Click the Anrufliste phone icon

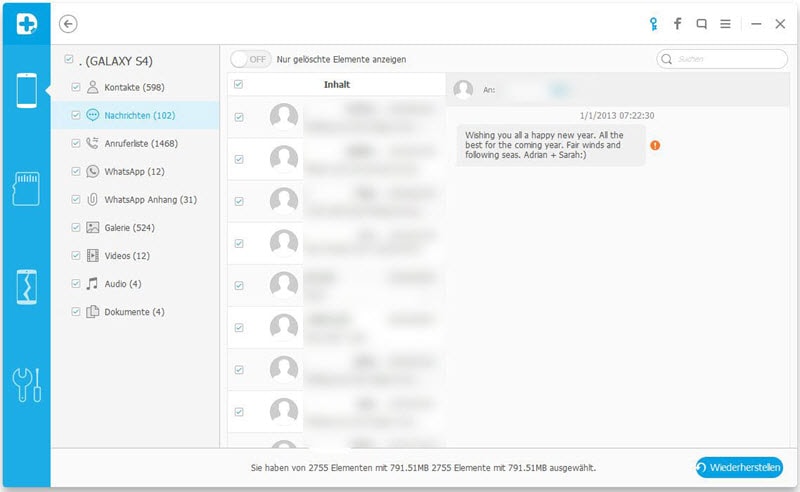point(92,143)
